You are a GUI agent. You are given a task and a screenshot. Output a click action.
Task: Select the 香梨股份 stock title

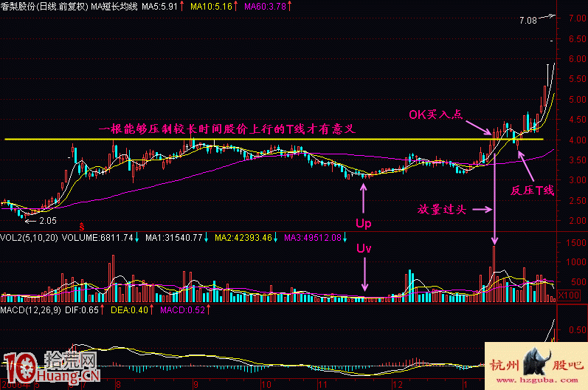pyautogui.click(x=18, y=6)
